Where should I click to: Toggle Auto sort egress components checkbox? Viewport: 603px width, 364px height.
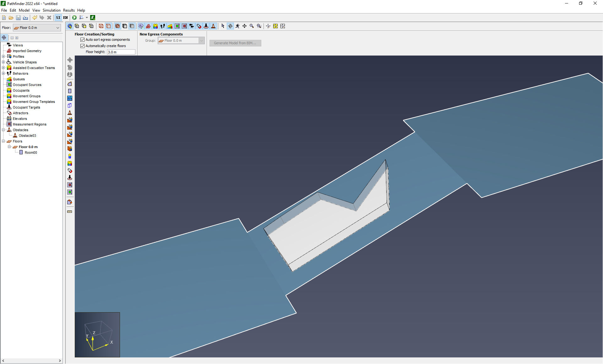(x=83, y=40)
